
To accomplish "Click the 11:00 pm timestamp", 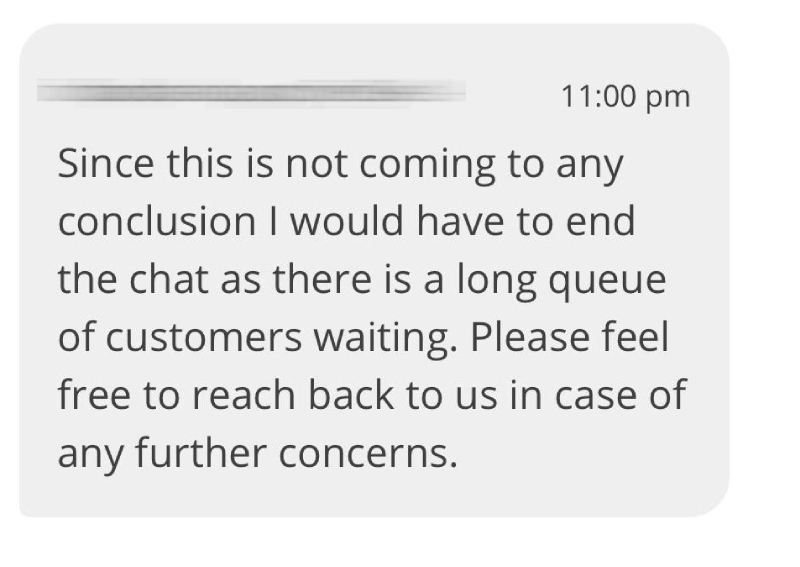I will tap(626, 97).
